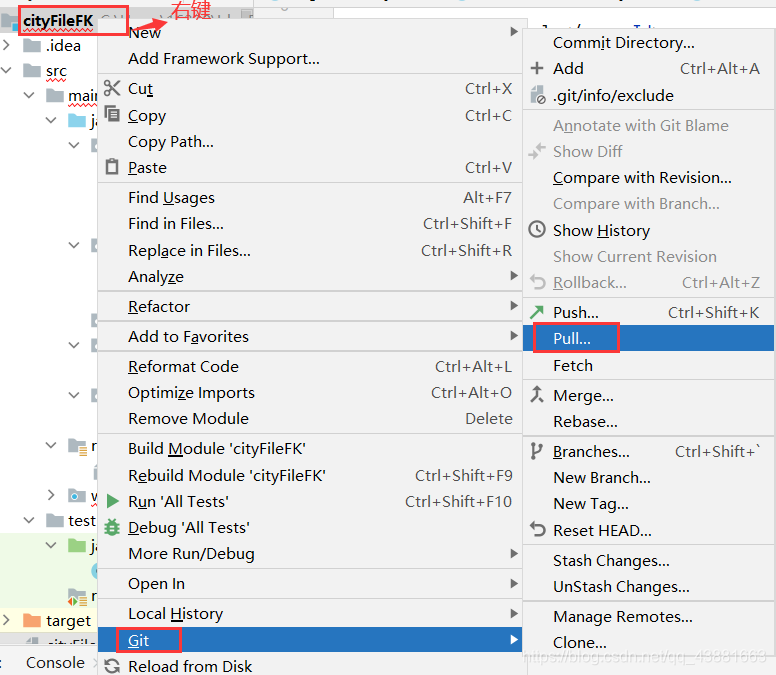Select Open In menu entry
This screenshot has height=675, width=776.
310,584
